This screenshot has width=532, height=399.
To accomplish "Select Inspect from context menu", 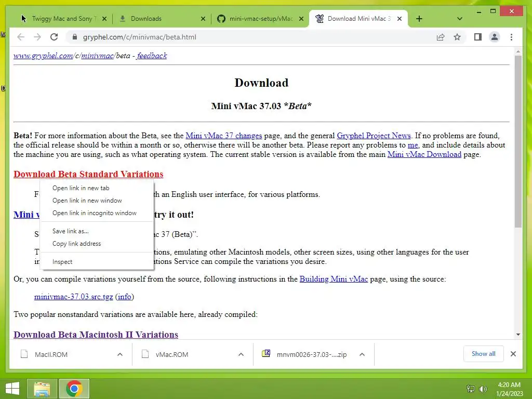I will (x=97, y=262).
